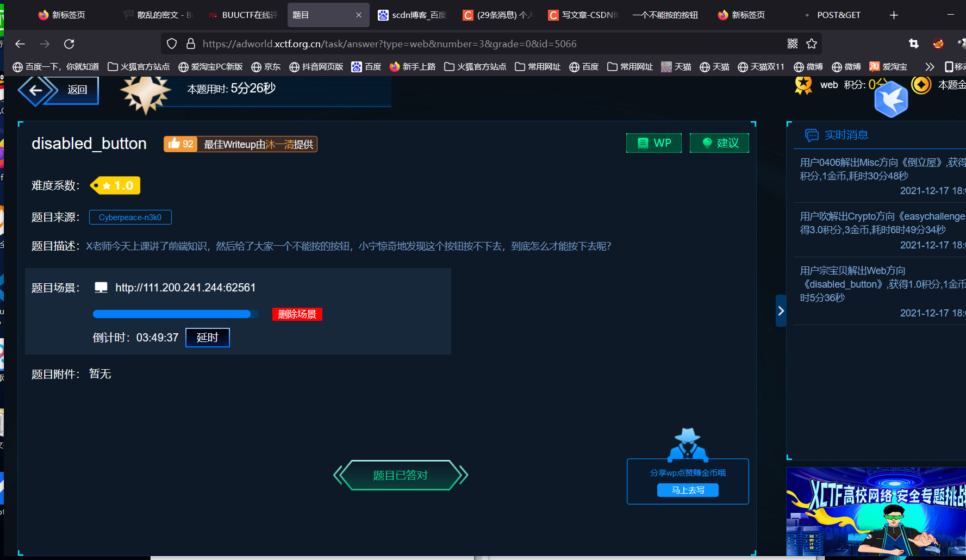Click the screenshot crop icon in toolbar
Viewport: 966px width, 560px height.
pyautogui.click(x=914, y=43)
